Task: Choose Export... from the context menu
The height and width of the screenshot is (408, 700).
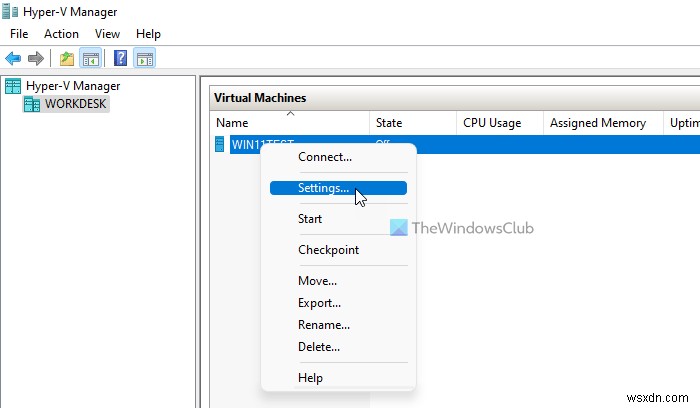Action: tap(338, 303)
